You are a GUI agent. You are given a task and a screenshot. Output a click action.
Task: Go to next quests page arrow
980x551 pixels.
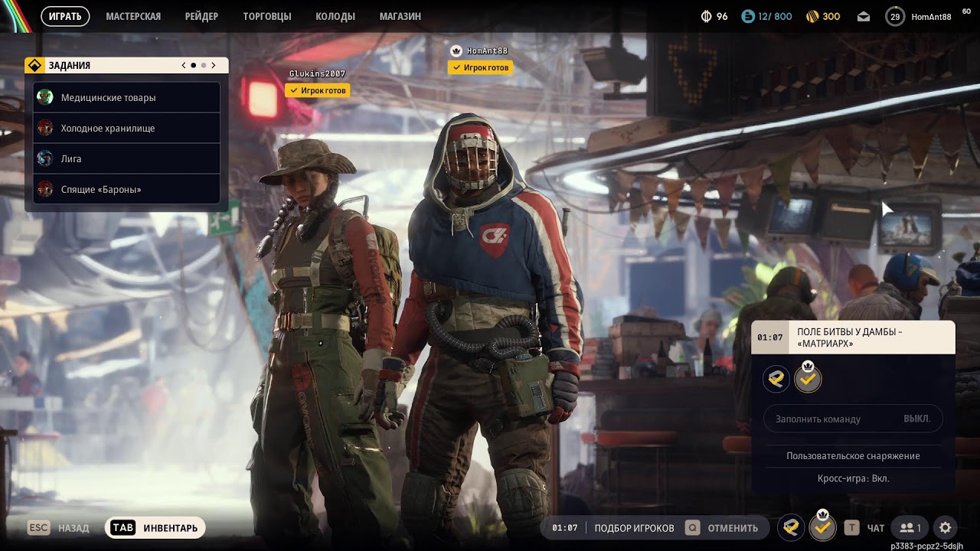(214, 66)
